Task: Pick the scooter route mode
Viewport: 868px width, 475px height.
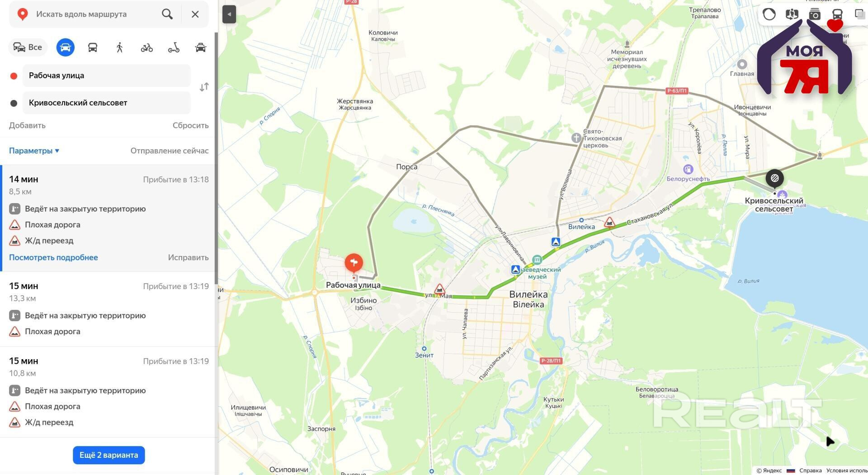Action: point(174,47)
